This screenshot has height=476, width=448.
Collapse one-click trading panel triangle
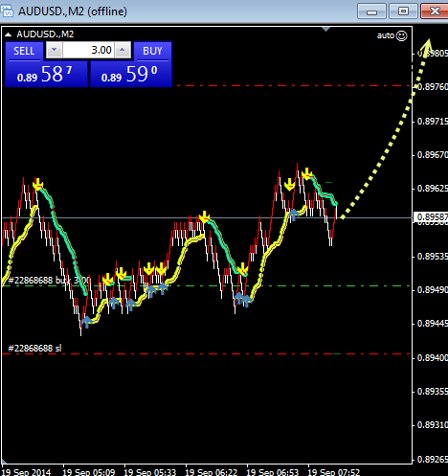[x=9, y=34]
